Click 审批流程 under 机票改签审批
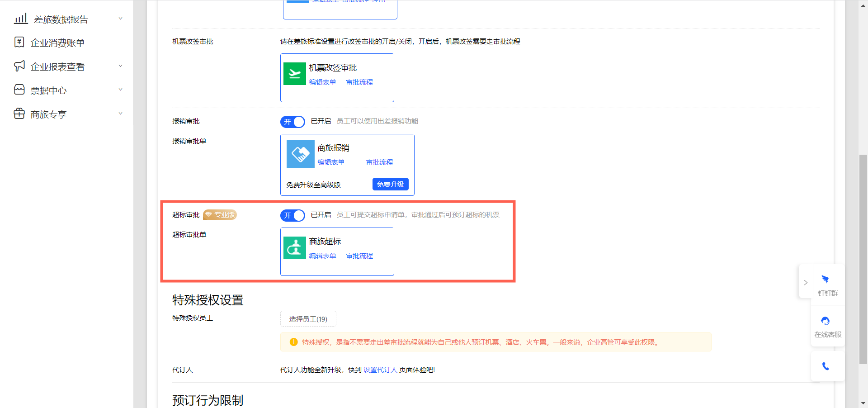868x408 pixels. click(359, 82)
